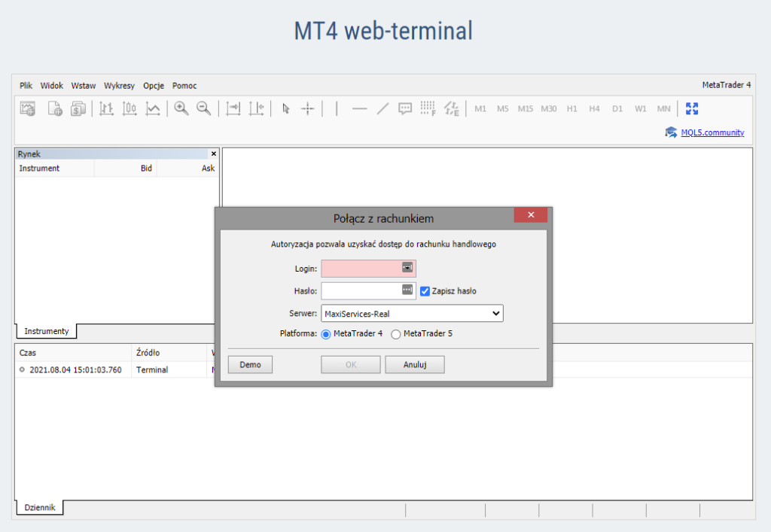771x532 pixels.
Task: Click the Bid column header
Action: (126, 168)
